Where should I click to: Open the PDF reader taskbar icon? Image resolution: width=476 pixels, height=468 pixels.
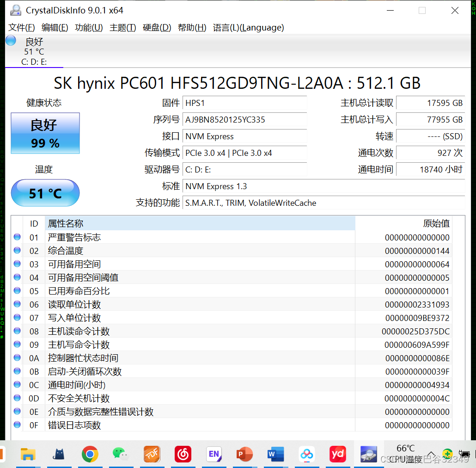tap(152, 454)
